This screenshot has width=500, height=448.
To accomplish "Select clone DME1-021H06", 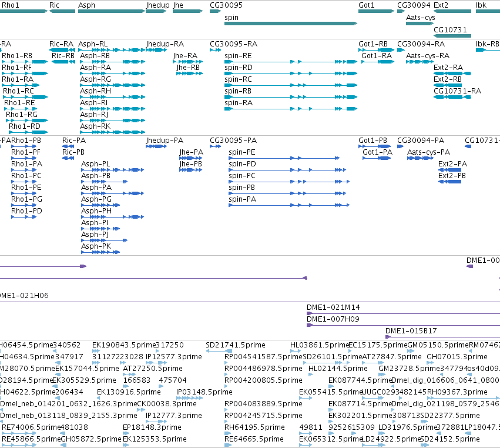I will pyautogui.click(x=24, y=296).
